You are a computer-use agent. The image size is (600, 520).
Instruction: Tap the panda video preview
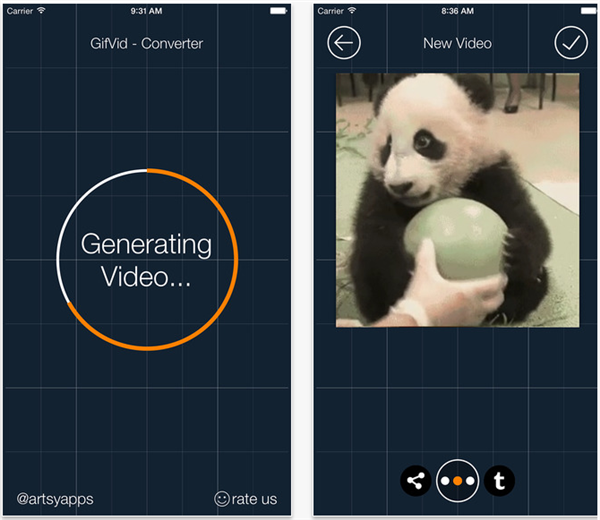(457, 200)
